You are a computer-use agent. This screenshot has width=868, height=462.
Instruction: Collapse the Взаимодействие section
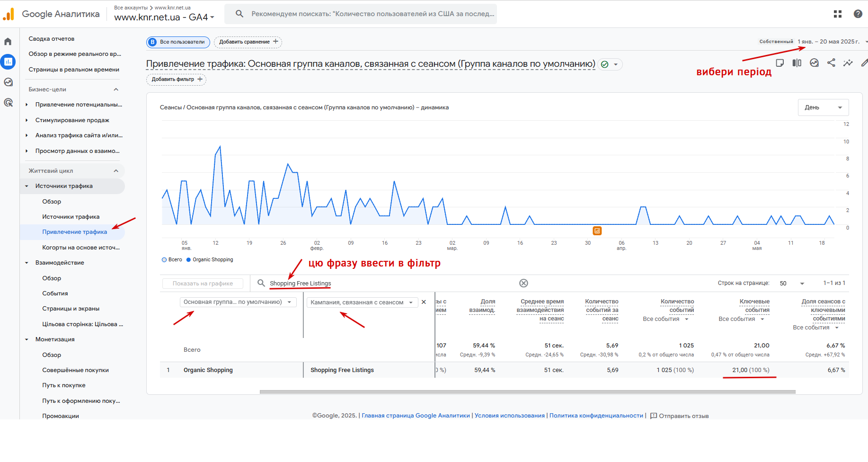27,263
